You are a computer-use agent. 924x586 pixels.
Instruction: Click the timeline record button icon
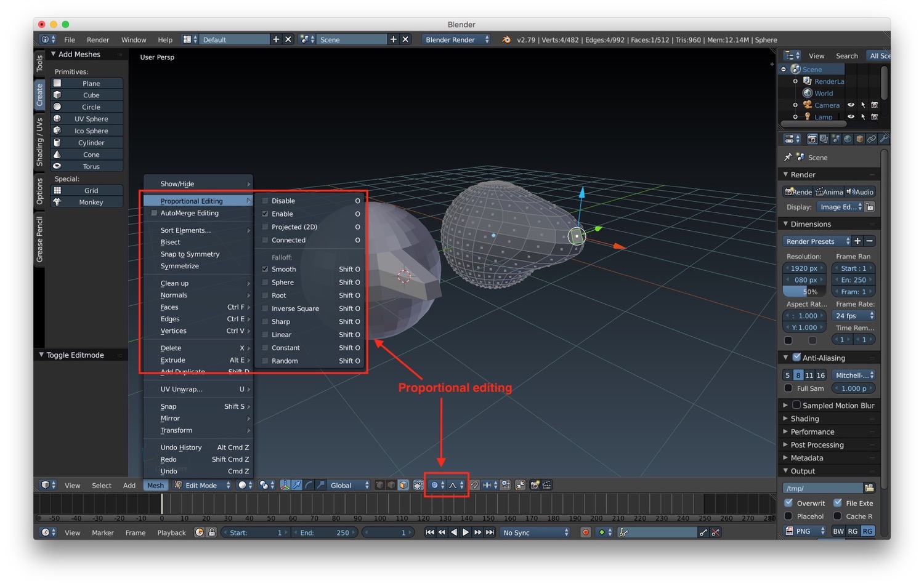point(586,532)
